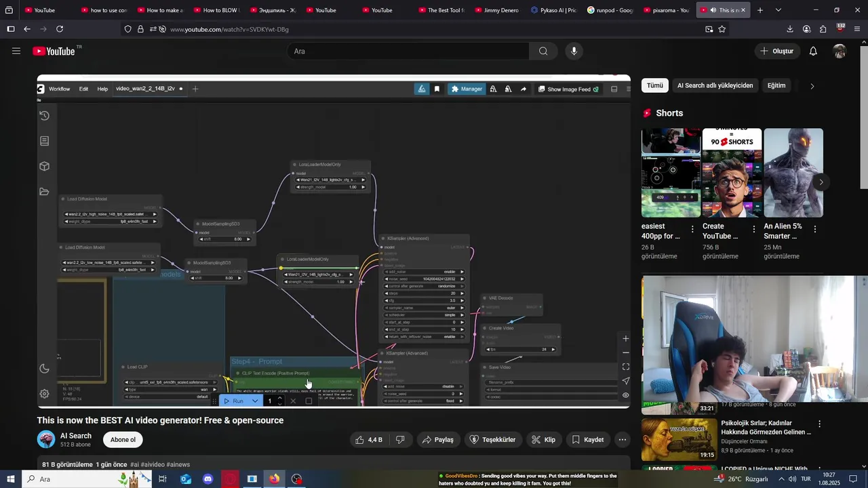Like the video (4,4 B)
The width and height of the screenshot is (868, 488).
click(x=369, y=440)
